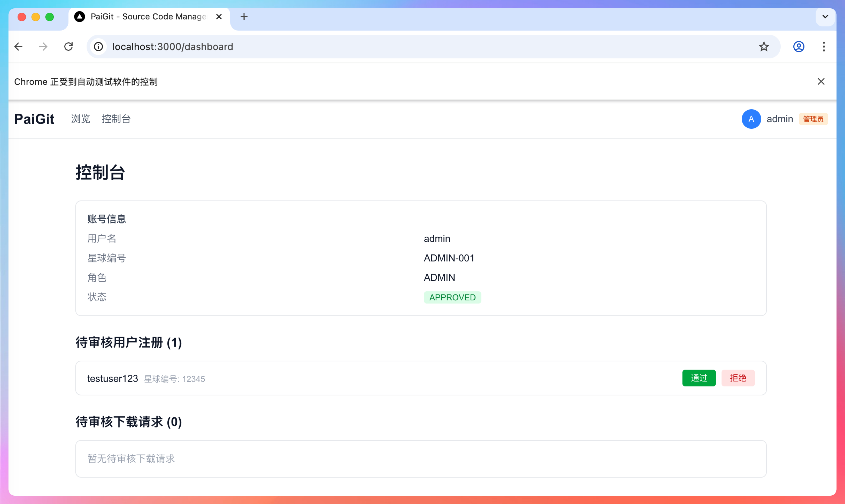Image resolution: width=845 pixels, height=504 pixels.
Task: Click the 管理员 role badge
Action: tap(813, 119)
